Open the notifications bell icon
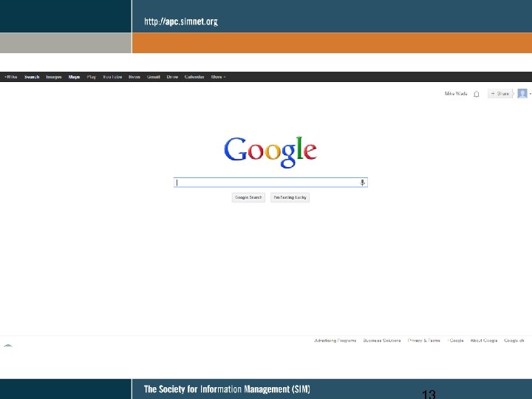Viewport: 532px width, 399px height. tap(477, 94)
